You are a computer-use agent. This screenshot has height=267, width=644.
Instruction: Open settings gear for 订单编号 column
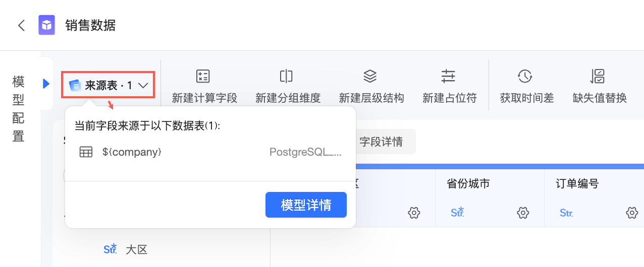pos(632,213)
